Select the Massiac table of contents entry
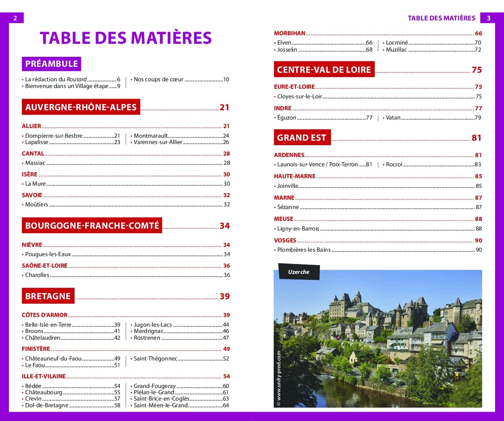Viewport: 504px width, 421px height. coord(36,163)
